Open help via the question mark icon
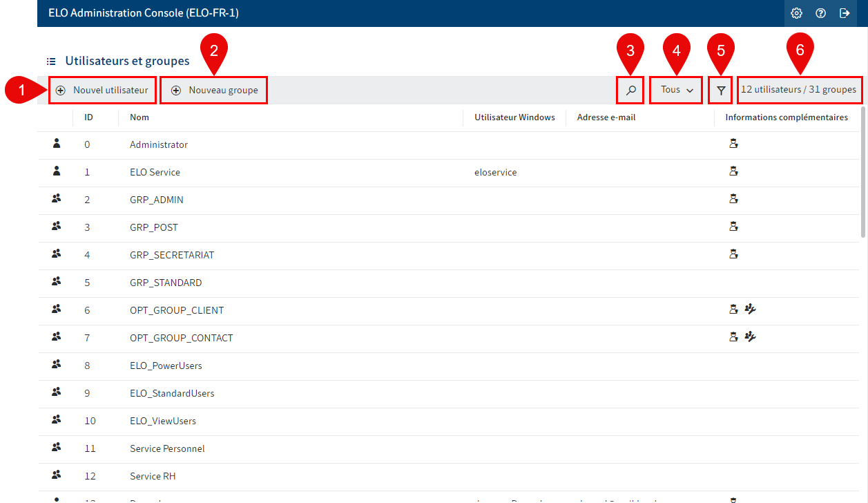 820,12
